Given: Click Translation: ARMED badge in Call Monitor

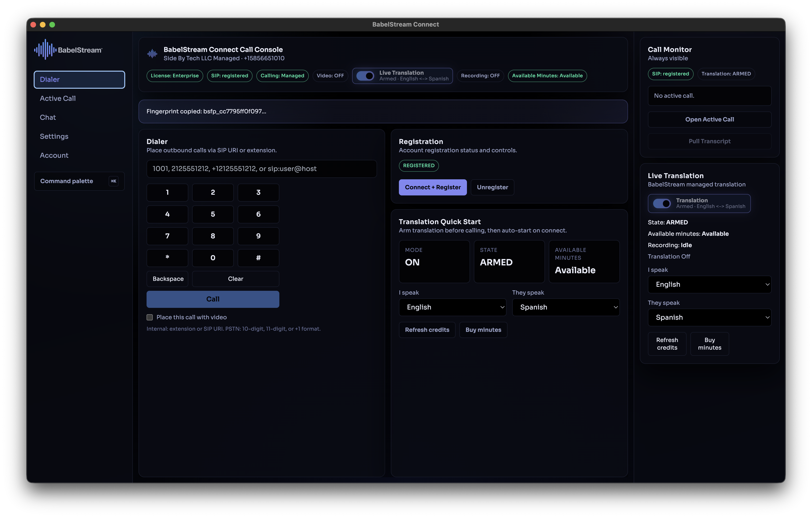Looking at the screenshot, I should [x=726, y=74].
